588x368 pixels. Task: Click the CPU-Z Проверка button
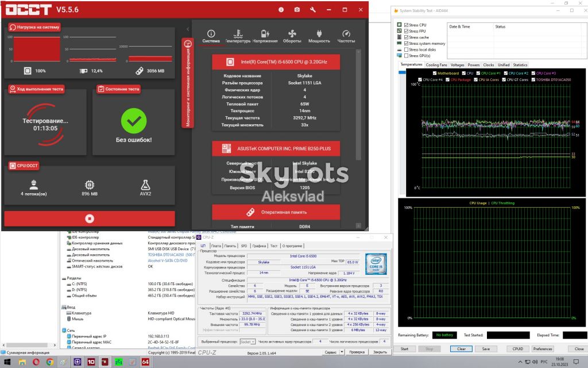tap(357, 352)
